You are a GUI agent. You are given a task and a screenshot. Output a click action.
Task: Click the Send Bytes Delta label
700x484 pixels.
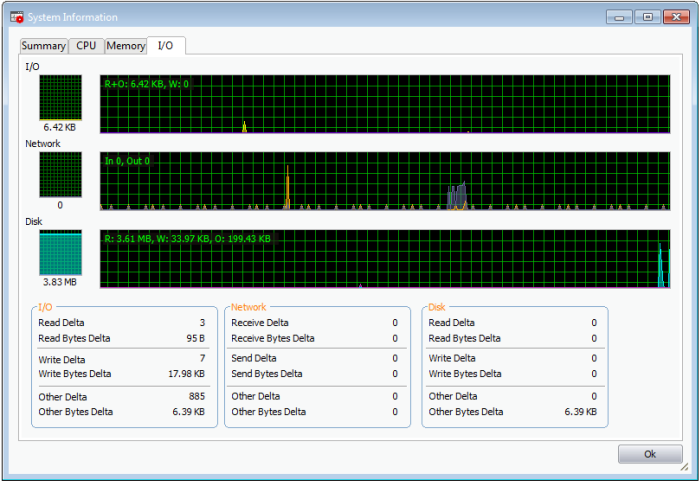point(267,374)
